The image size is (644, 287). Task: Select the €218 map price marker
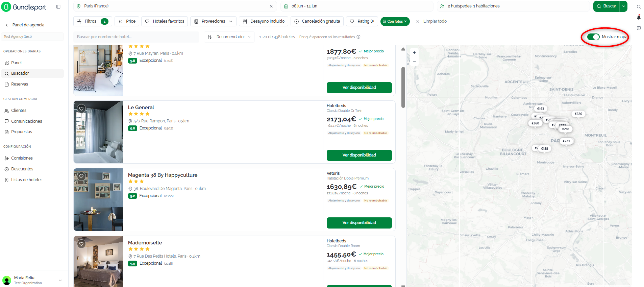pos(566,129)
